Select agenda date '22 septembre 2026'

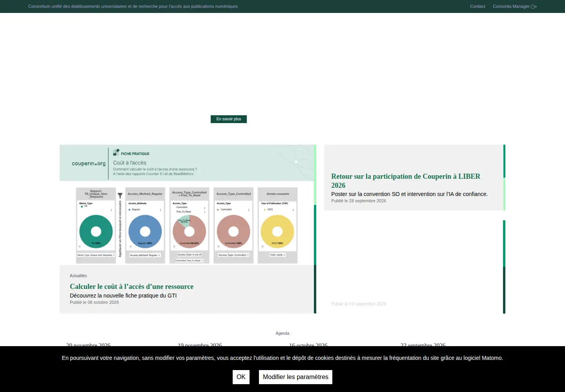[x=423, y=345]
